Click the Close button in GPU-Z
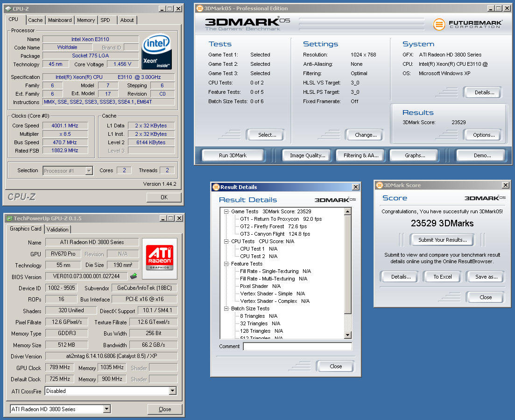 (x=164, y=409)
